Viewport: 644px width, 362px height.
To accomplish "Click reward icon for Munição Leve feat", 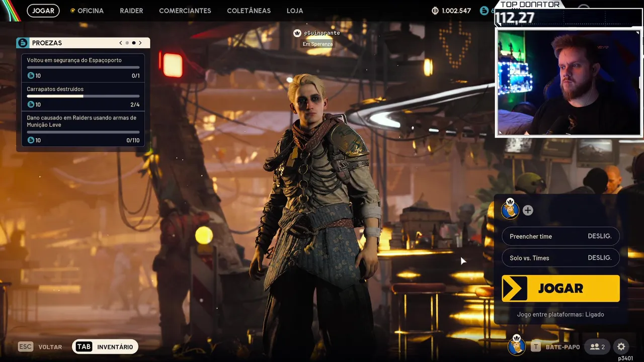I will (x=31, y=140).
